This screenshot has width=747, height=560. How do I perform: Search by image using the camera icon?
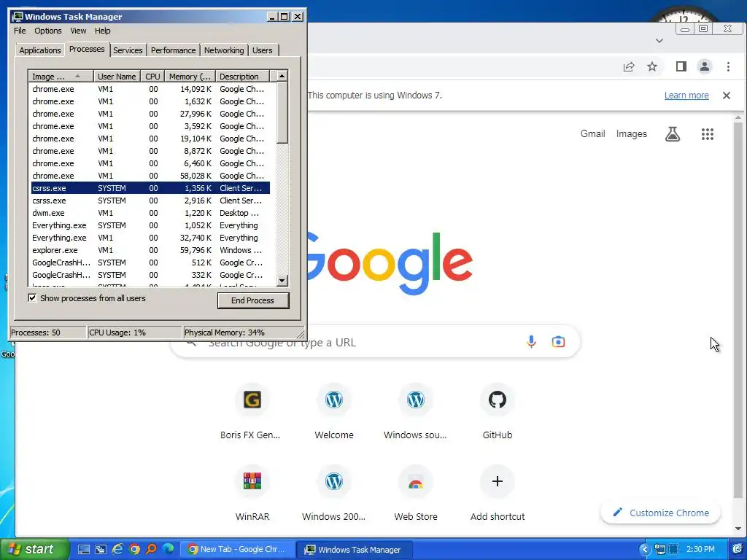[558, 341]
